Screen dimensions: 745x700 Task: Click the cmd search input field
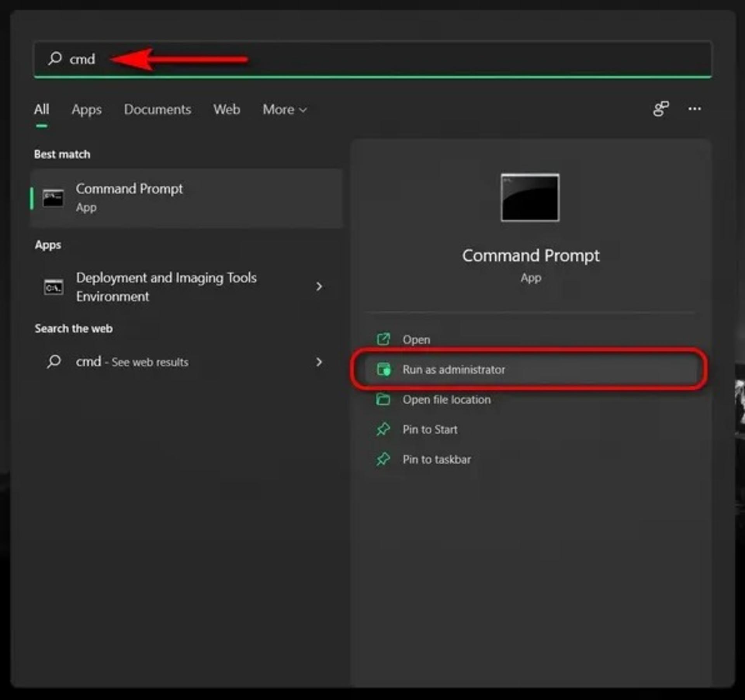point(372,59)
